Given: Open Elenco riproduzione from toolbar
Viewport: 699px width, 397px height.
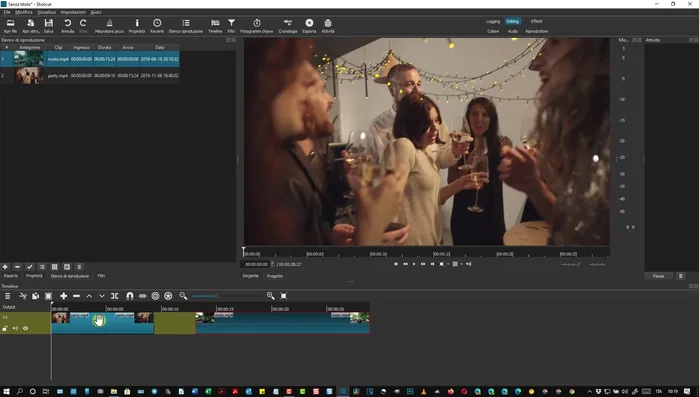Looking at the screenshot, I should [186, 26].
